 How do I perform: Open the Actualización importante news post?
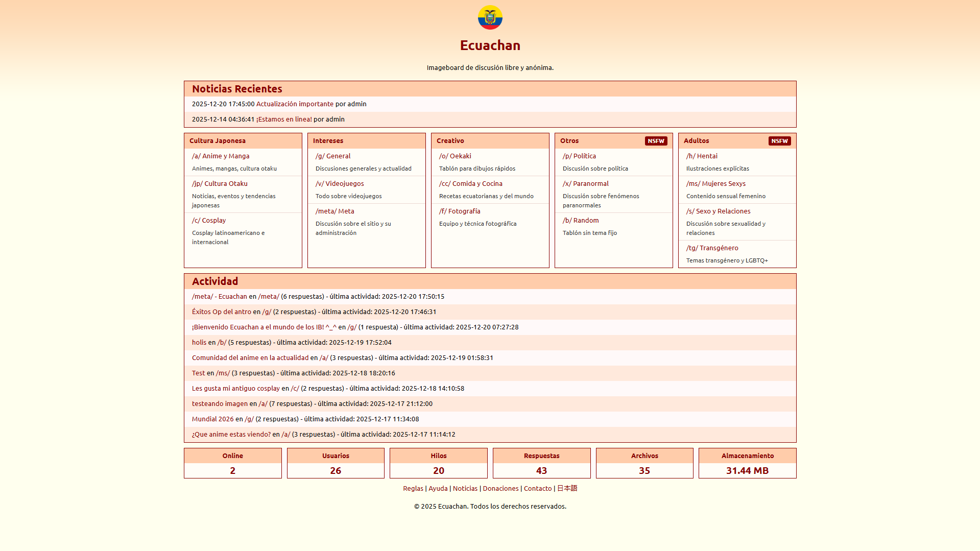pos(295,104)
